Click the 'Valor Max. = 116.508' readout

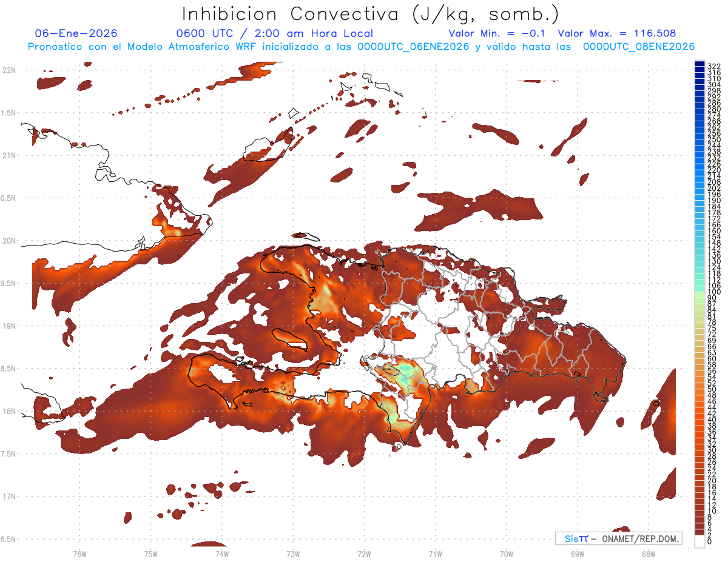(x=617, y=33)
